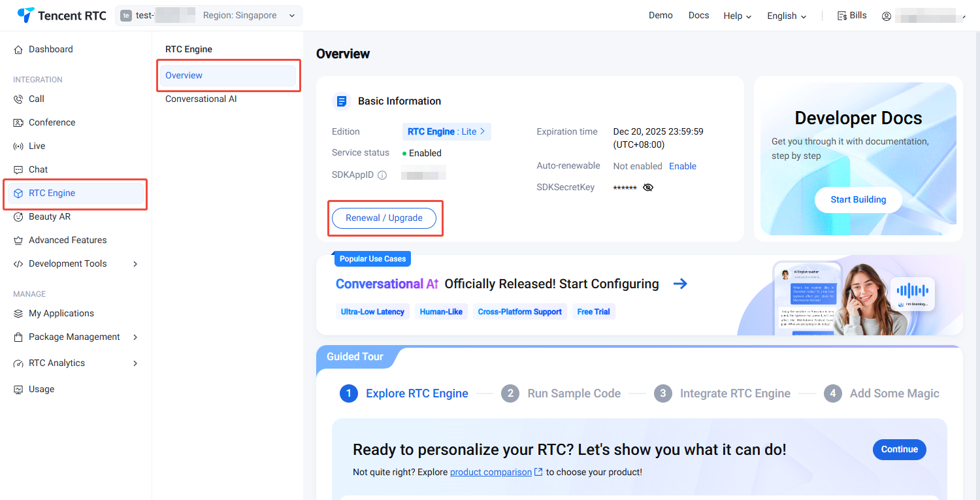Click the user account avatar icon
The image size is (980, 500).
pos(887,16)
